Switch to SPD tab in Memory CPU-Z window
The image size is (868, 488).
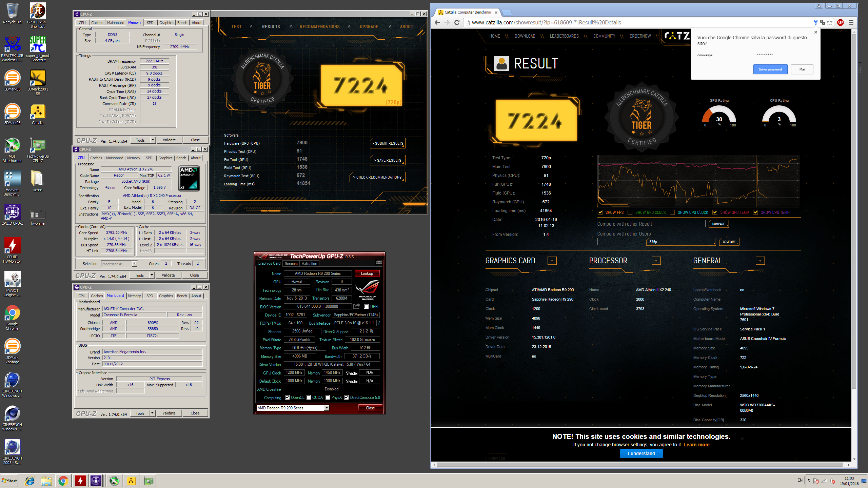coord(150,23)
